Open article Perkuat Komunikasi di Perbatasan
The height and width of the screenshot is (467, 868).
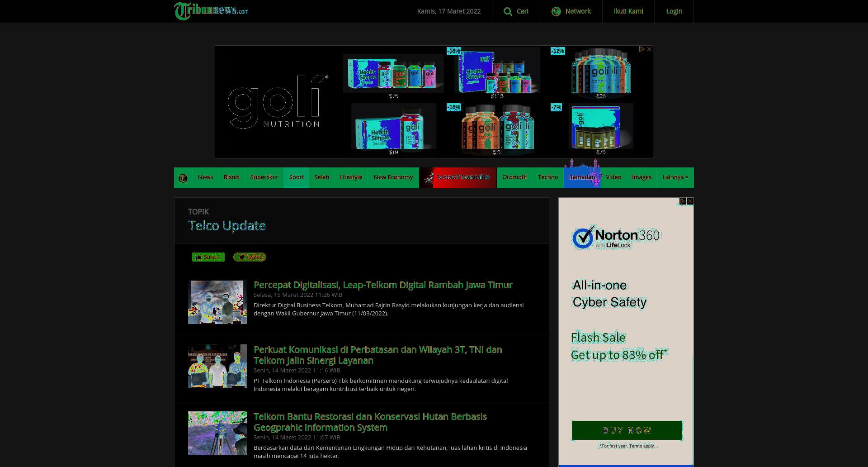[377, 355]
